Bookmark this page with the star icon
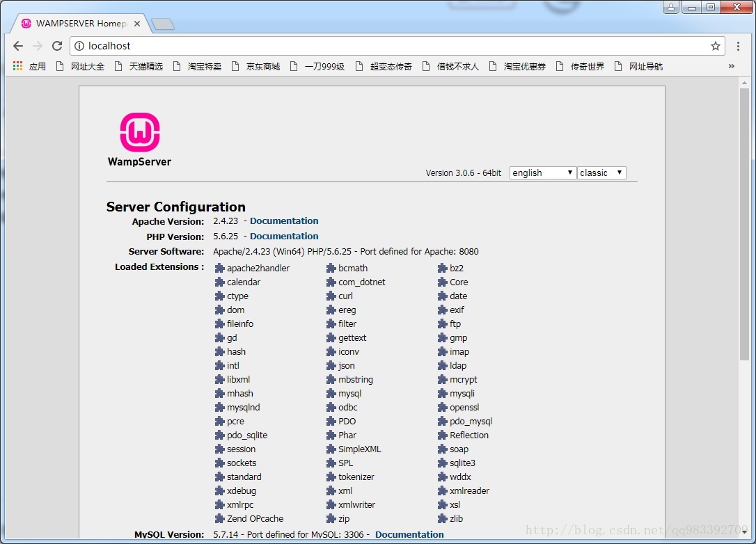Screen dimensions: 756x544 [x=716, y=46]
